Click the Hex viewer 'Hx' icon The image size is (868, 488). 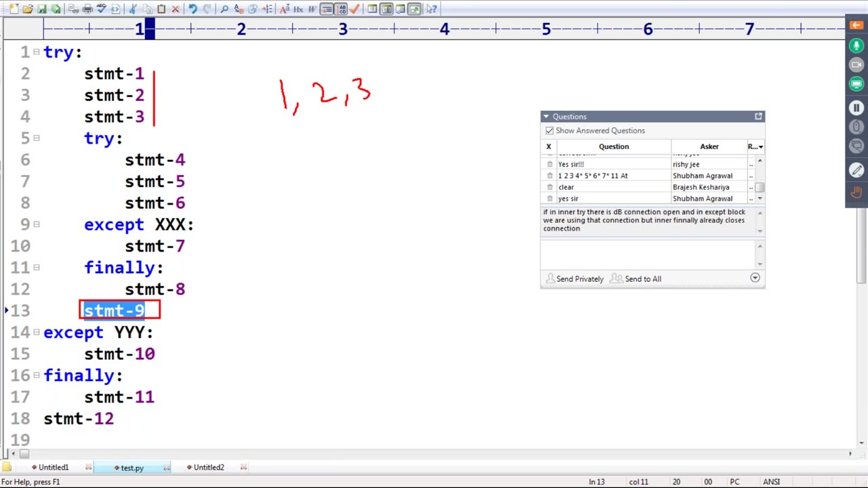tap(298, 9)
